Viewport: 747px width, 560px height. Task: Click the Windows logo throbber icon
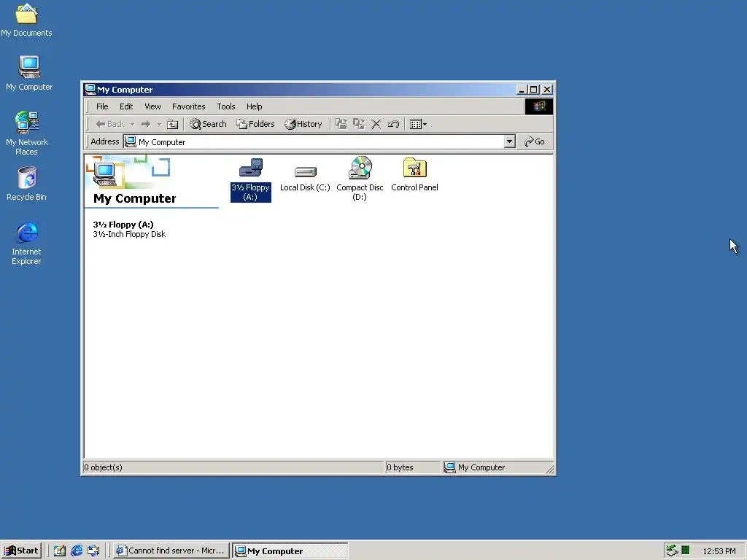click(x=539, y=106)
